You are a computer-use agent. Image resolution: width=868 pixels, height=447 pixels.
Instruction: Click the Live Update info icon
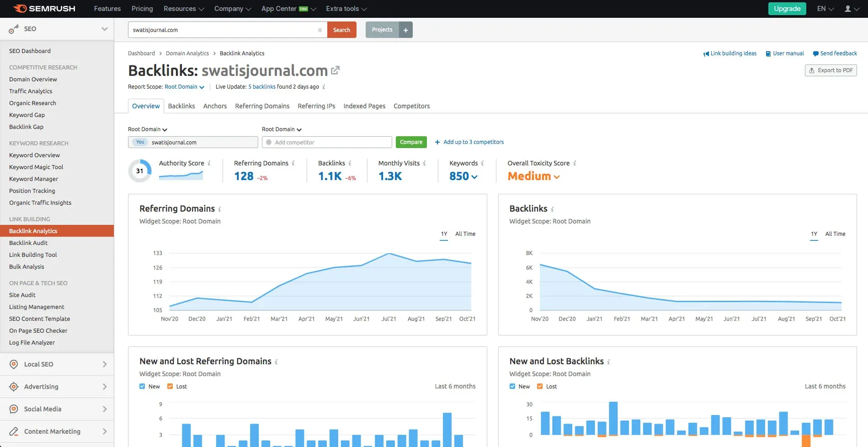(x=324, y=87)
